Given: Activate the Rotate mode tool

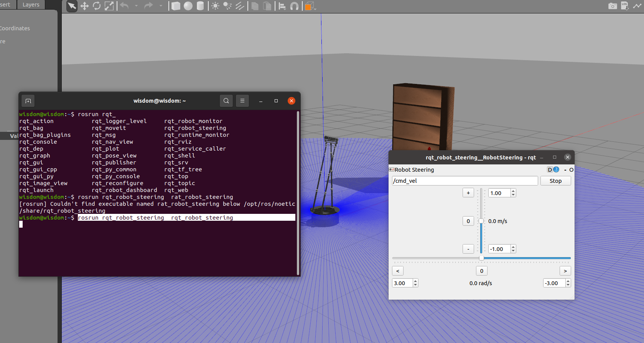Looking at the screenshot, I should [97, 6].
